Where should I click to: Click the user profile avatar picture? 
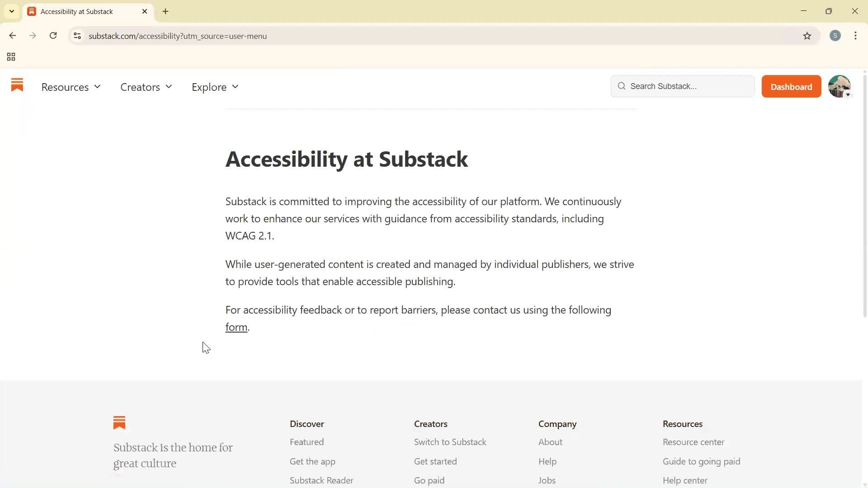(840, 86)
